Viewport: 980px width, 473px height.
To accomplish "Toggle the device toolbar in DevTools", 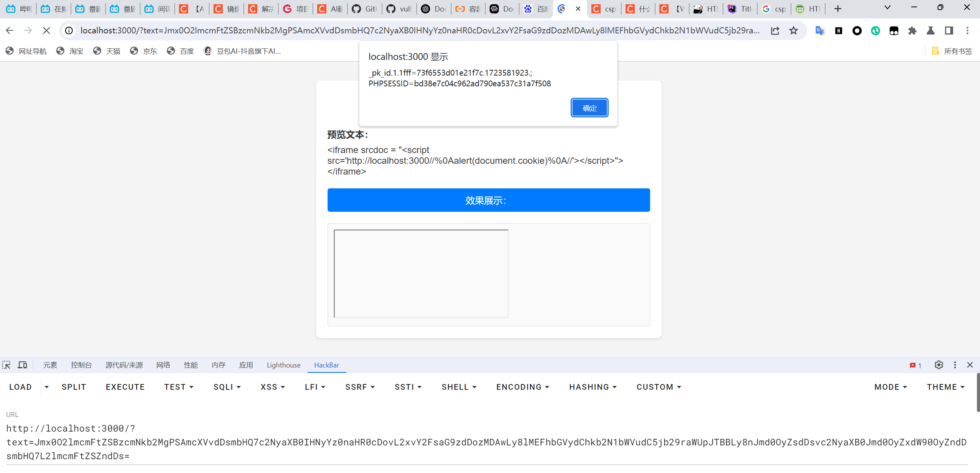I will 23,365.
